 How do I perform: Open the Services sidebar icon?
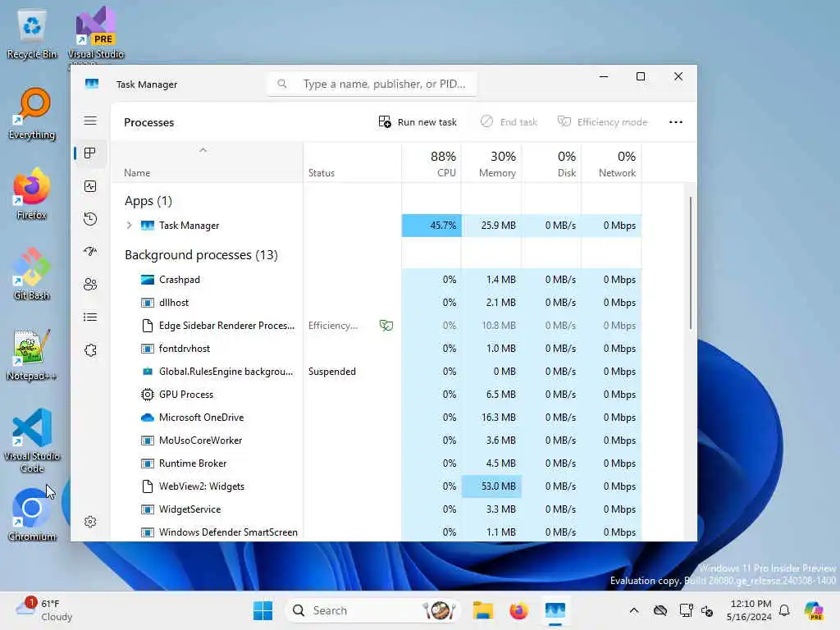pos(90,349)
